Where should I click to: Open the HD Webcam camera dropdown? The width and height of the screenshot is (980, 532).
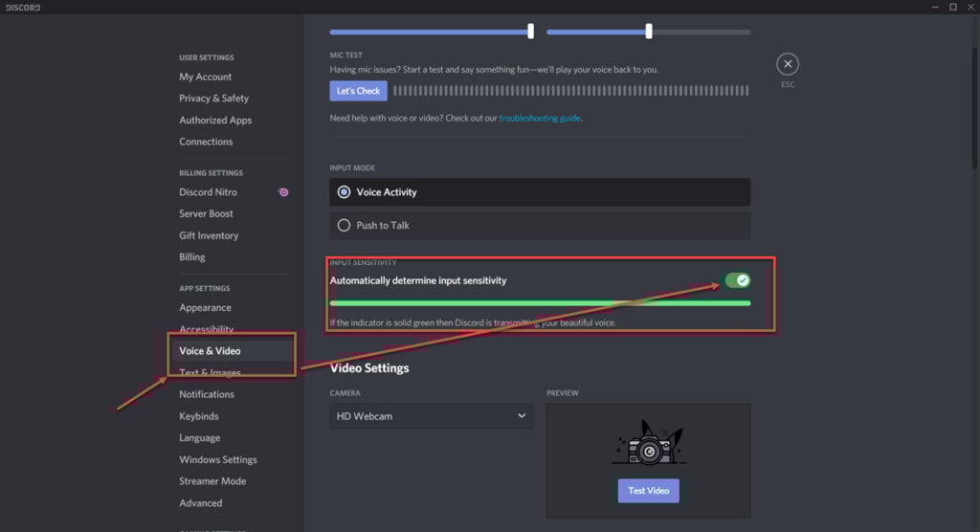[x=432, y=415]
